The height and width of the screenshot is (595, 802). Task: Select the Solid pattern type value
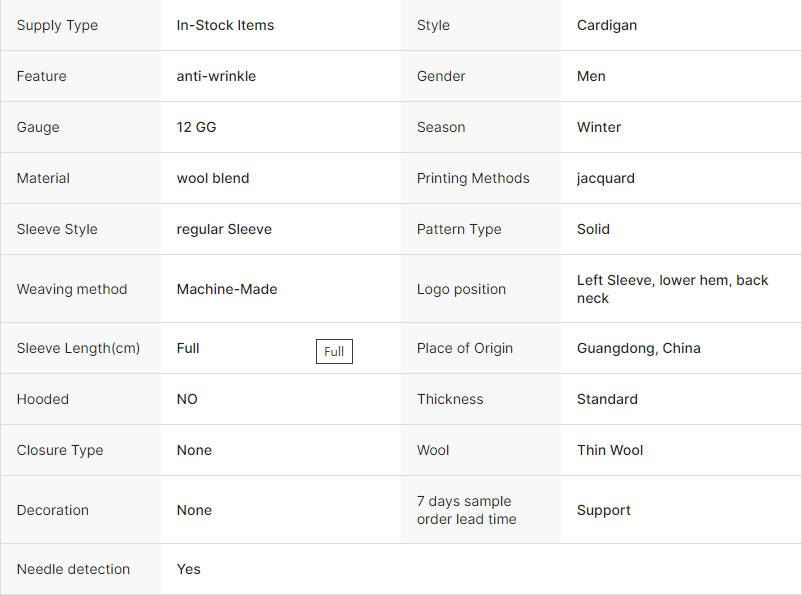click(593, 229)
